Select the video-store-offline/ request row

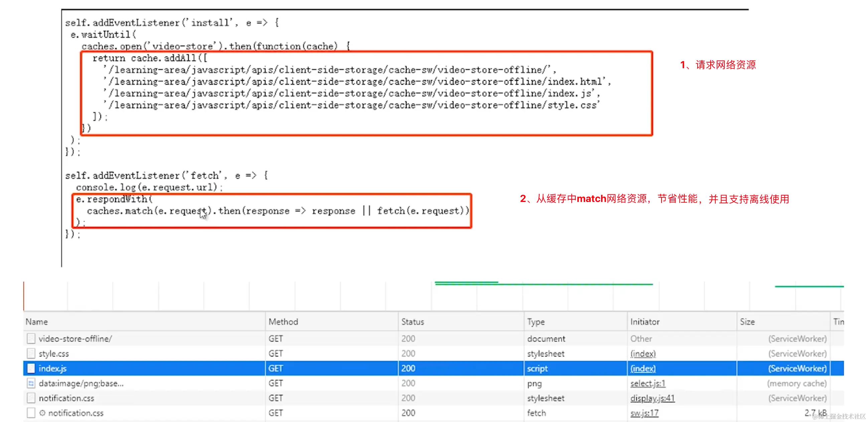click(x=75, y=338)
